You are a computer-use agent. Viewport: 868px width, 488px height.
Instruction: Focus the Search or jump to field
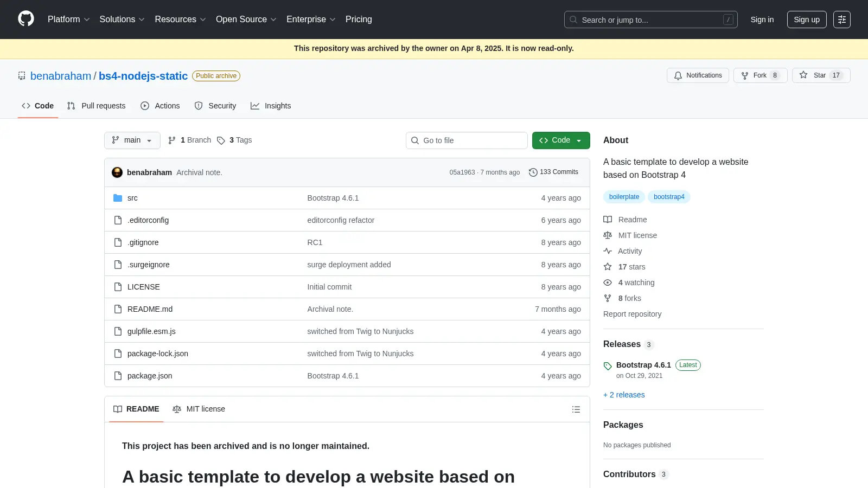click(x=651, y=20)
